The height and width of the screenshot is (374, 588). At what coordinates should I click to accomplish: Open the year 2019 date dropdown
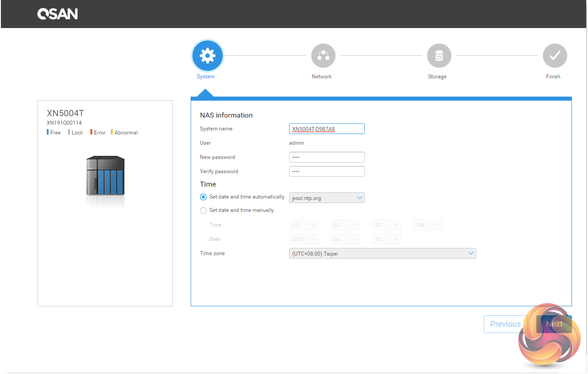point(303,240)
